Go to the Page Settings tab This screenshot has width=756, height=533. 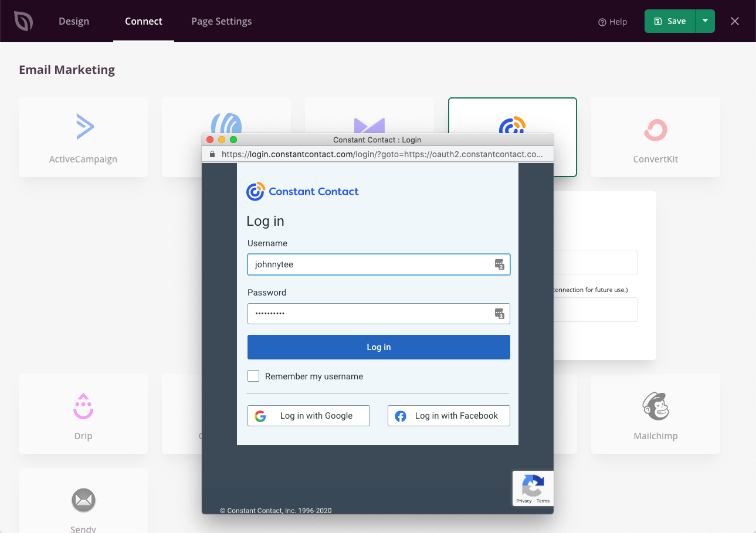(x=222, y=21)
